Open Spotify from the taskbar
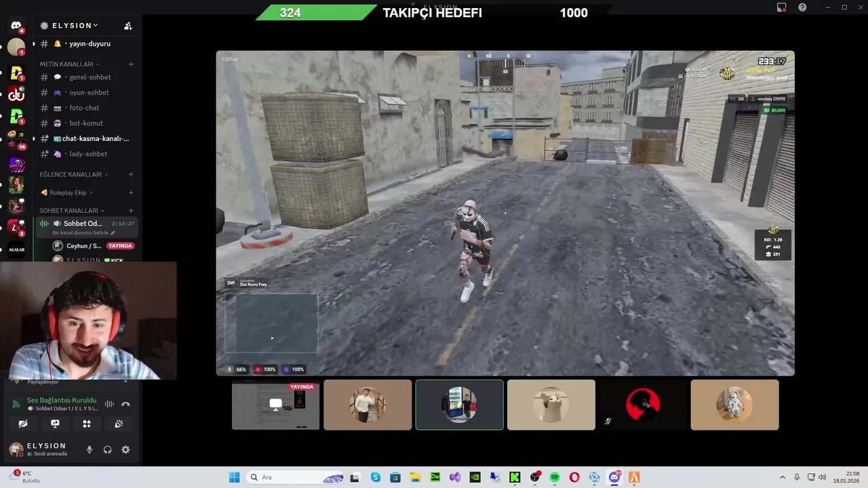The image size is (868, 488). pos(555,477)
